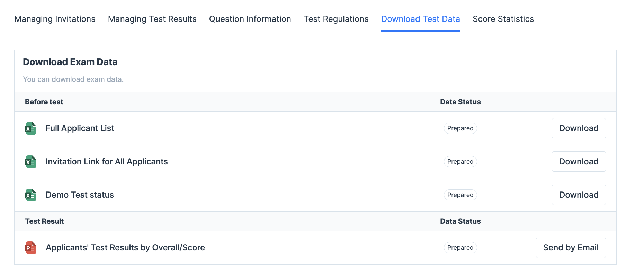The image size is (644, 265).
Task: Click Prepared badge for Invitation Link row
Action: point(460,162)
